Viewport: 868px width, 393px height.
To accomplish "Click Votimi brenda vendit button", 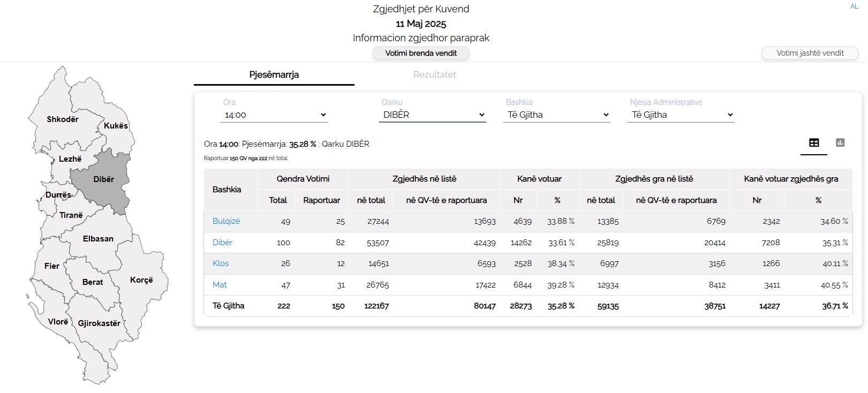I will point(421,53).
